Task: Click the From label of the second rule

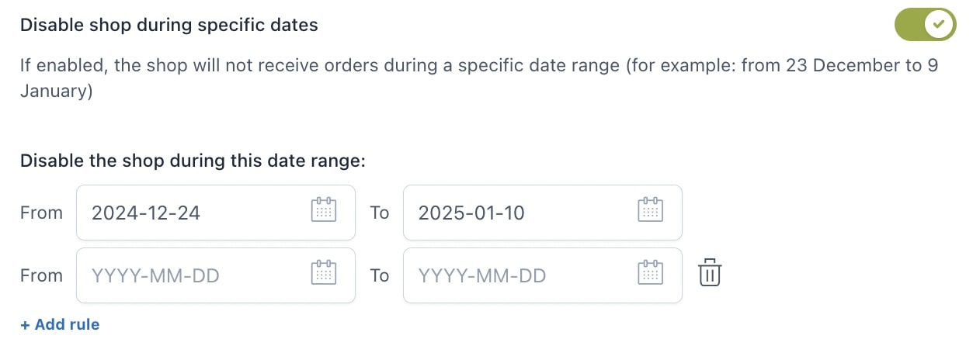Action: click(41, 275)
